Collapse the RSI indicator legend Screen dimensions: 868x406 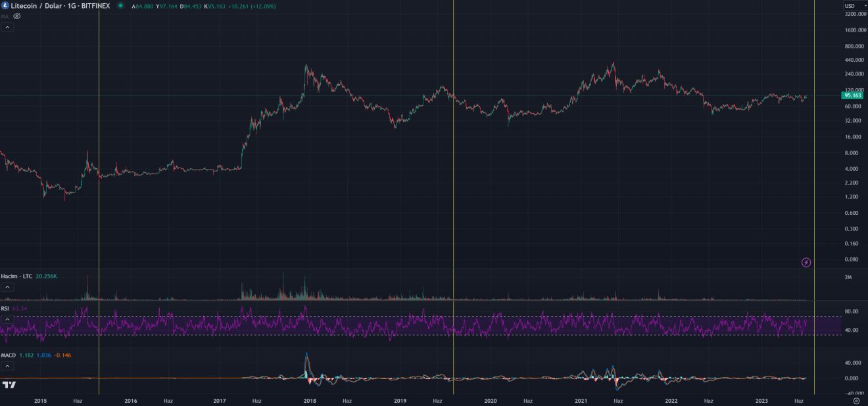coord(7,319)
